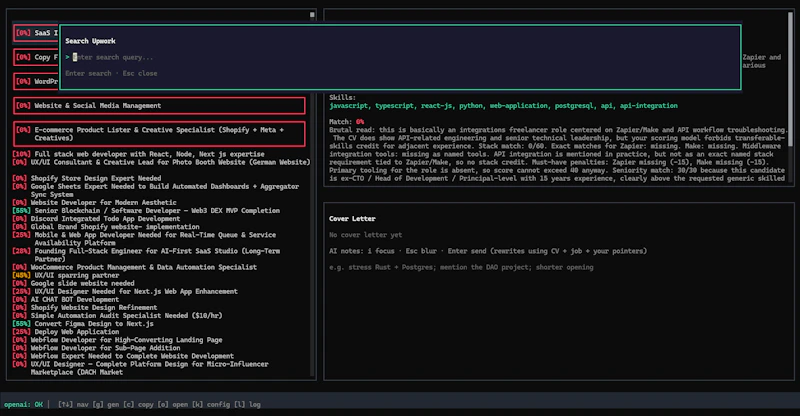Select Full stack web developer with React job

point(138,154)
